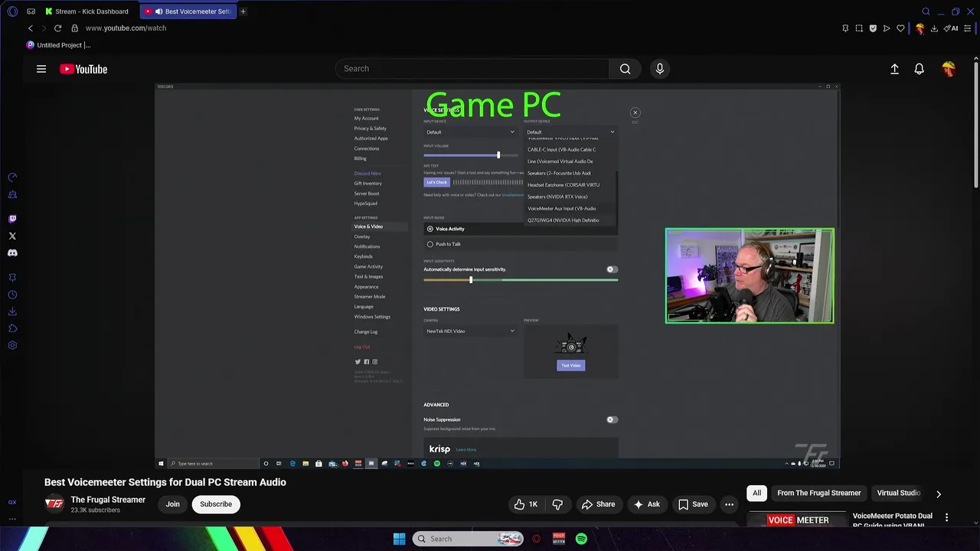Mute the playing tab speaker icon
This screenshot has width=980, height=551.
coord(159,11)
